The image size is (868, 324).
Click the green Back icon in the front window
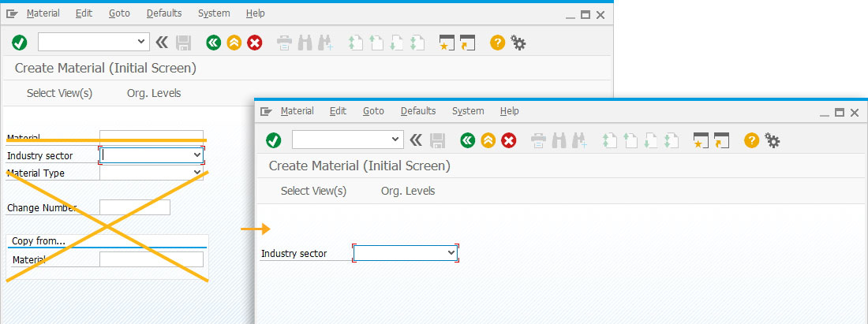click(x=468, y=140)
